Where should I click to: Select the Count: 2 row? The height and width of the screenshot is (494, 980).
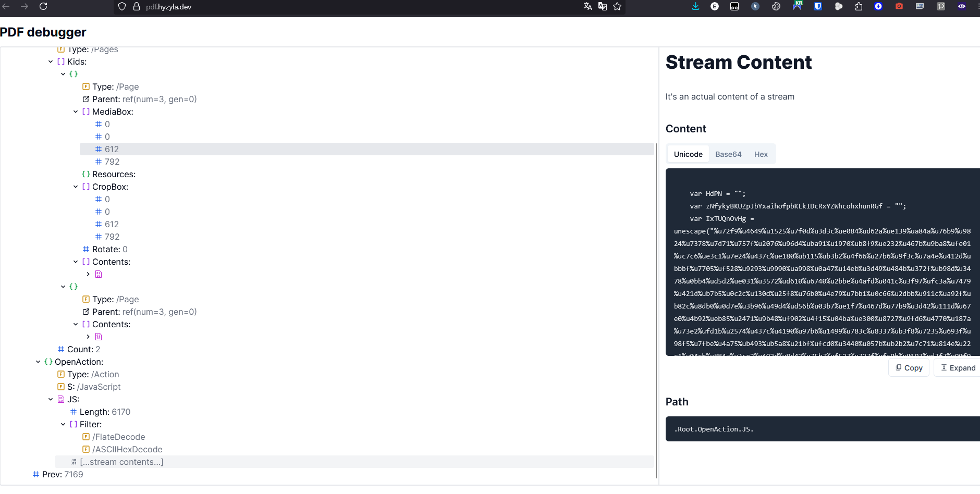coord(354,349)
